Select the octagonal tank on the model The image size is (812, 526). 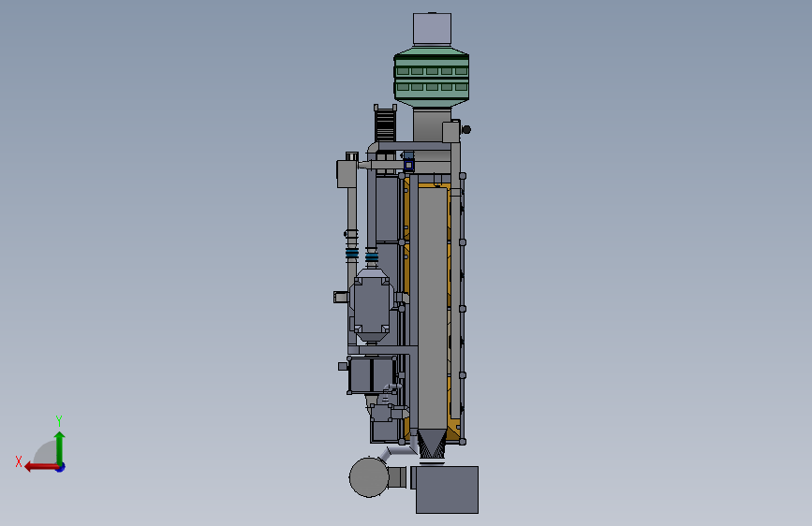point(371,305)
